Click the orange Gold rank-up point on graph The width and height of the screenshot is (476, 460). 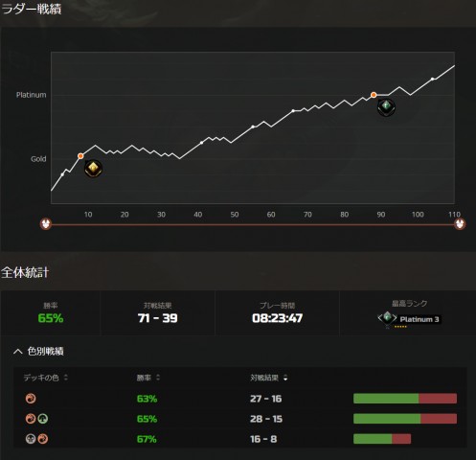80,156
